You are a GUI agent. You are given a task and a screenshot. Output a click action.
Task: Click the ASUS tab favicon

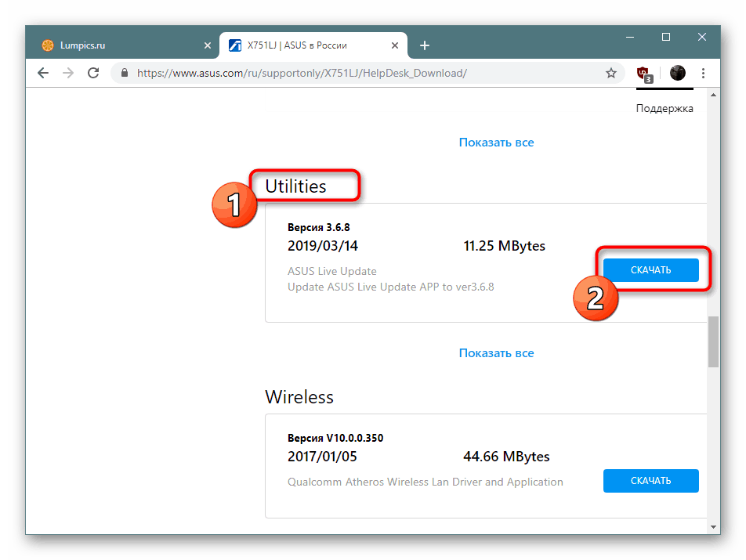tap(235, 45)
